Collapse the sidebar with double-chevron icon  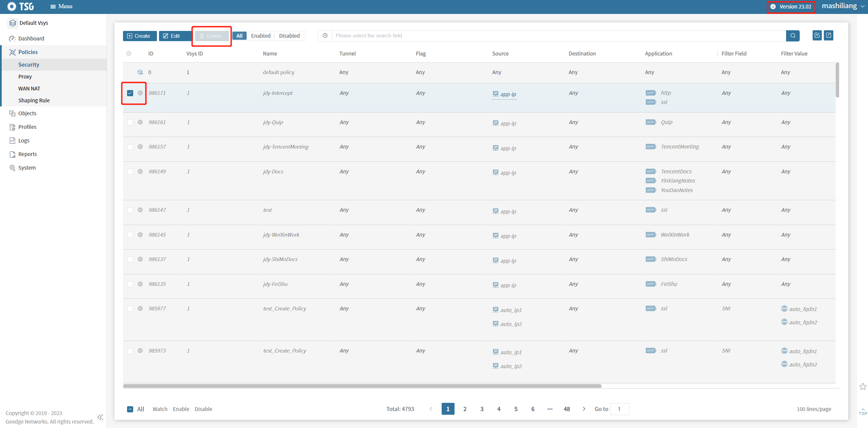click(100, 417)
